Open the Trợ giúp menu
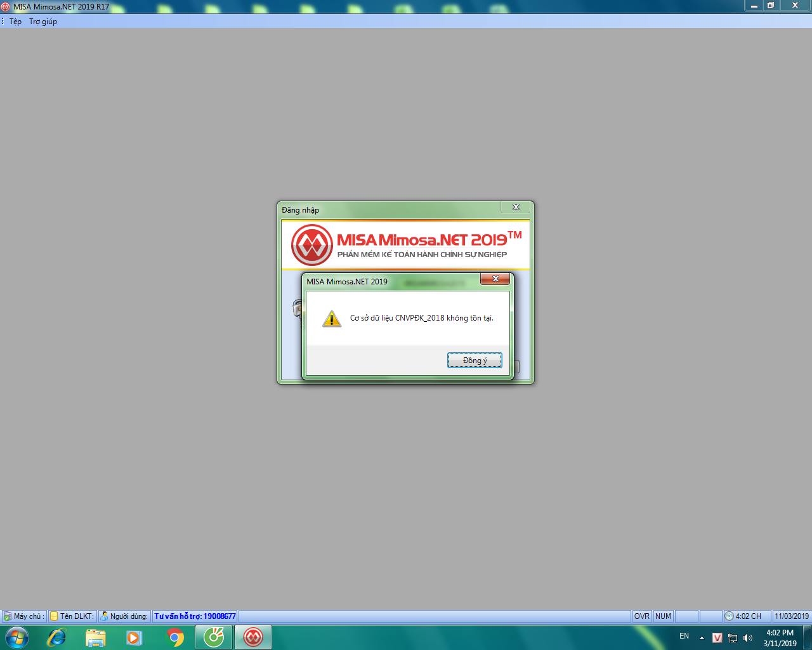812x650 pixels. 43,22
